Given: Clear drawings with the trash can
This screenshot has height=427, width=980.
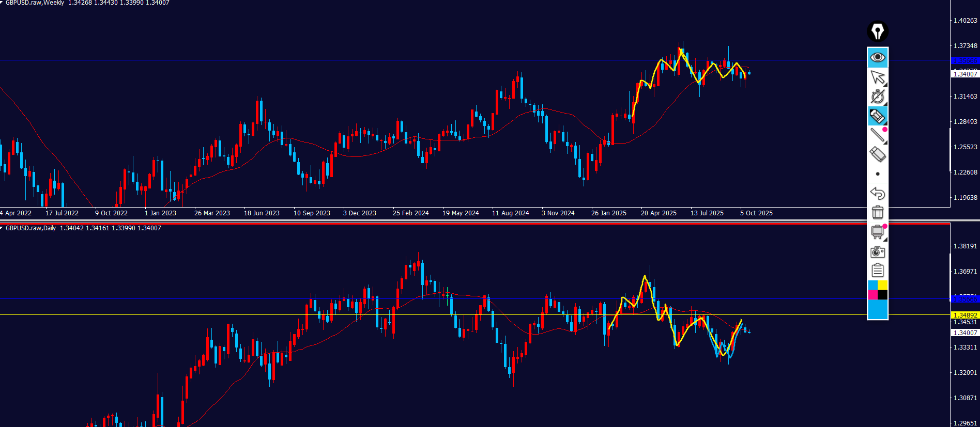Looking at the screenshot, I should (877, 212).
